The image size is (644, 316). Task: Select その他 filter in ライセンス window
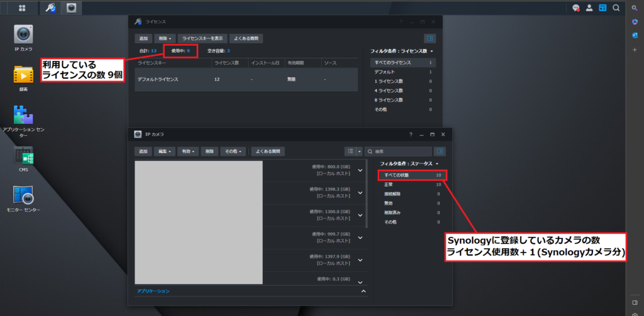click(x=403, y=109)
